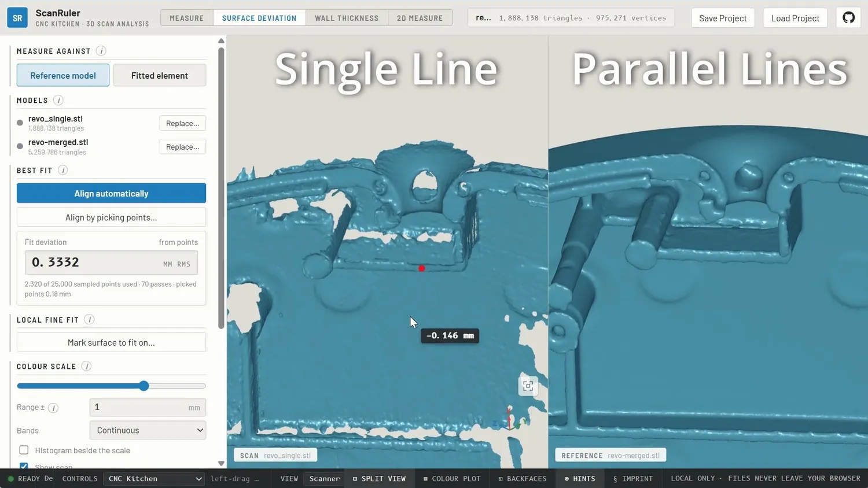Open the CNC Kitchen controls dropdown
Screen dimensions: 868x488
154,479
